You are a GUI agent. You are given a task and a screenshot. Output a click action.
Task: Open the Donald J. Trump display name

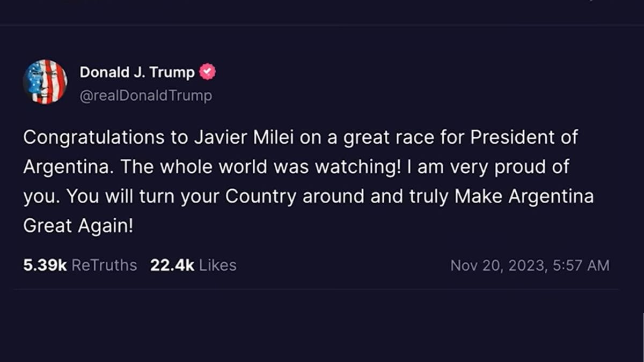[137, 72]
